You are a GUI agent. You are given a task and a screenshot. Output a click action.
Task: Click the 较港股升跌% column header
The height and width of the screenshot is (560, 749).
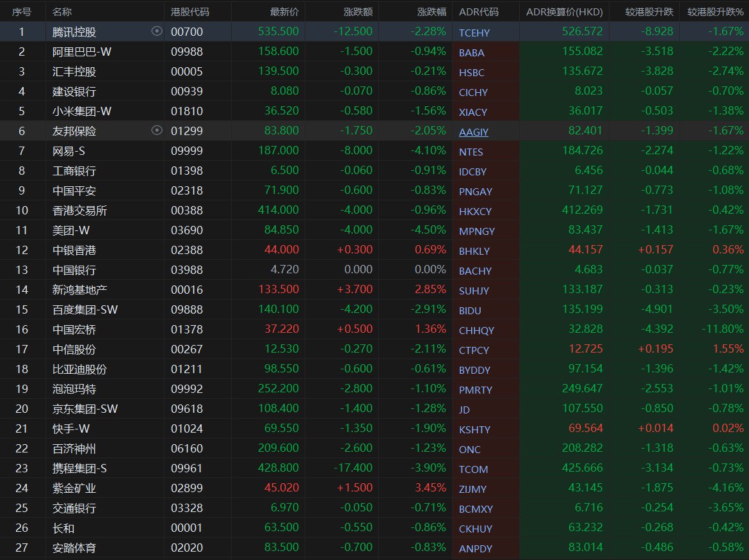(715, 12)
